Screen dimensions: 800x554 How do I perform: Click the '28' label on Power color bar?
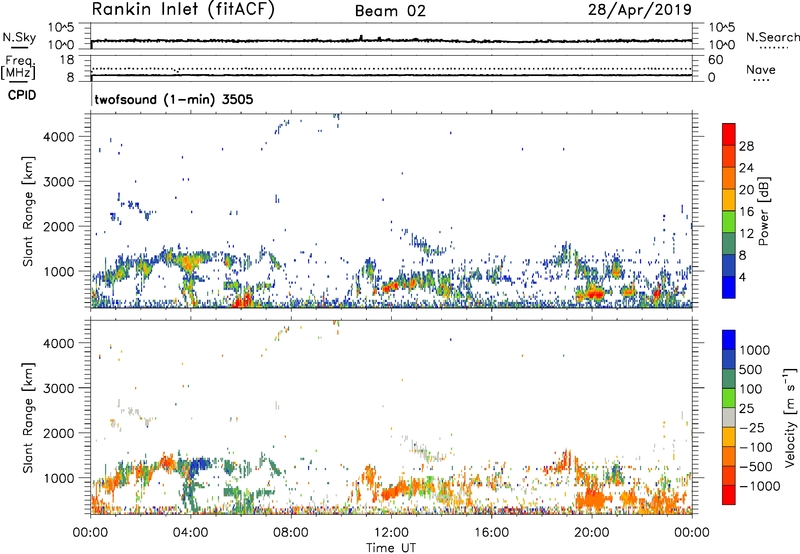[x=746, y=146]
